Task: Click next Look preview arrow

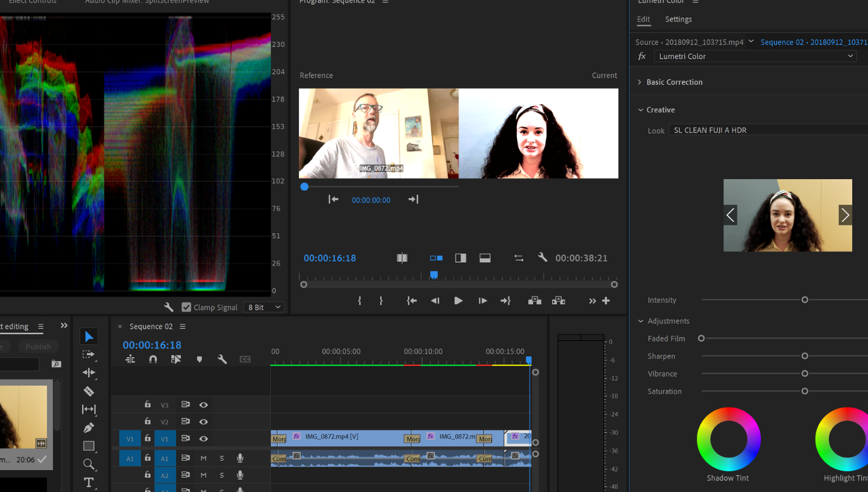Action: tap(844, 215)
